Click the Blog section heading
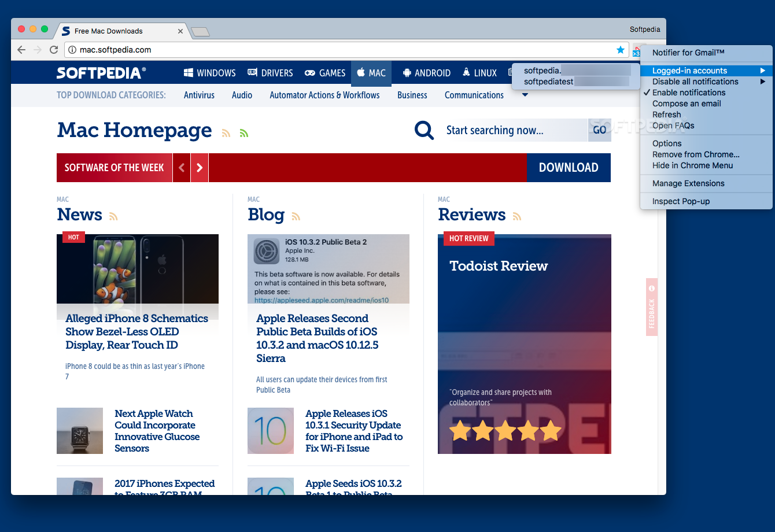Viewport: 775px width, 532px height. 266,215
